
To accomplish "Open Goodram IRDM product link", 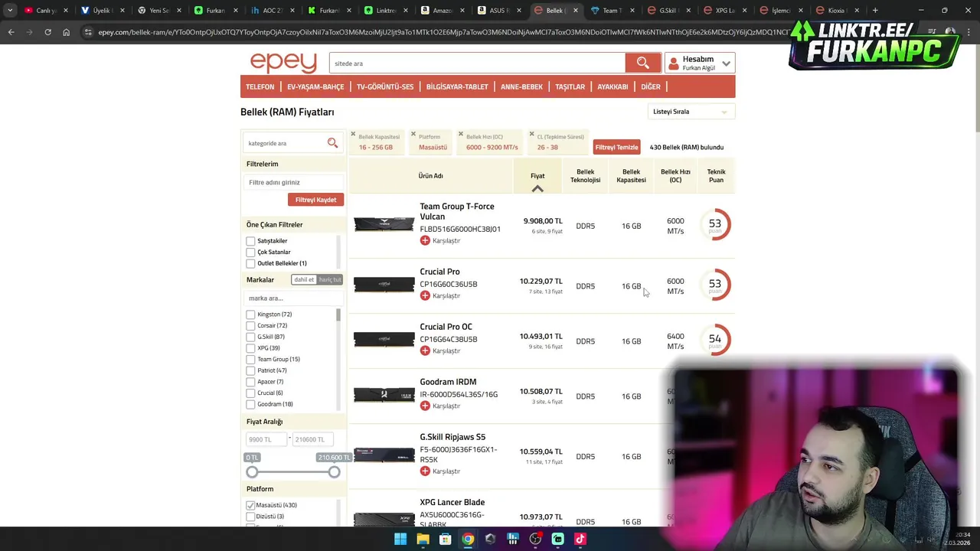I will [x=448, y=382].
